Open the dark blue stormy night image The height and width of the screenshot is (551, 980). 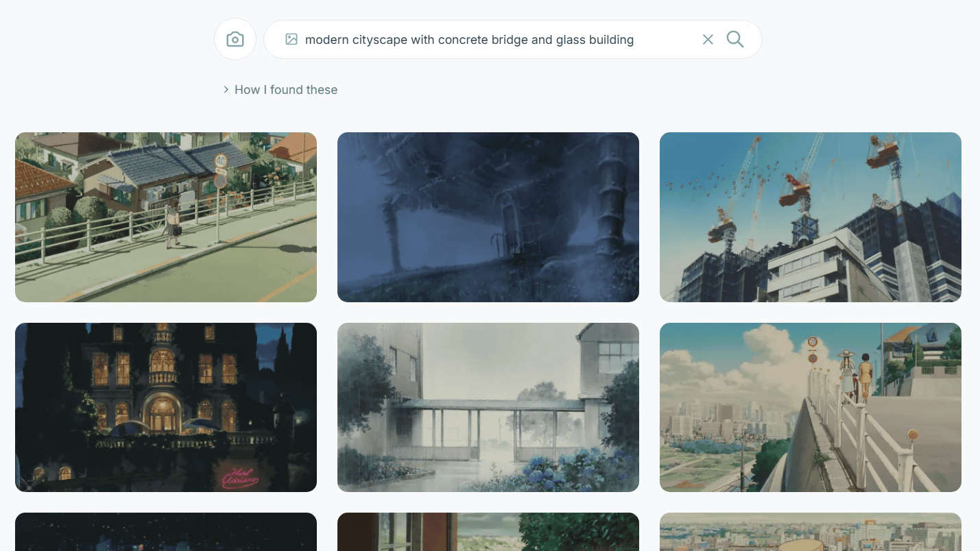pyautogui.click(x=488, y=217)
